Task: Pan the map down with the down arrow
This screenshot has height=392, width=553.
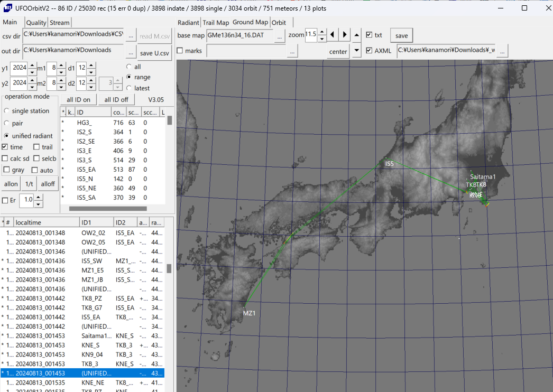Action: (357, 51)
